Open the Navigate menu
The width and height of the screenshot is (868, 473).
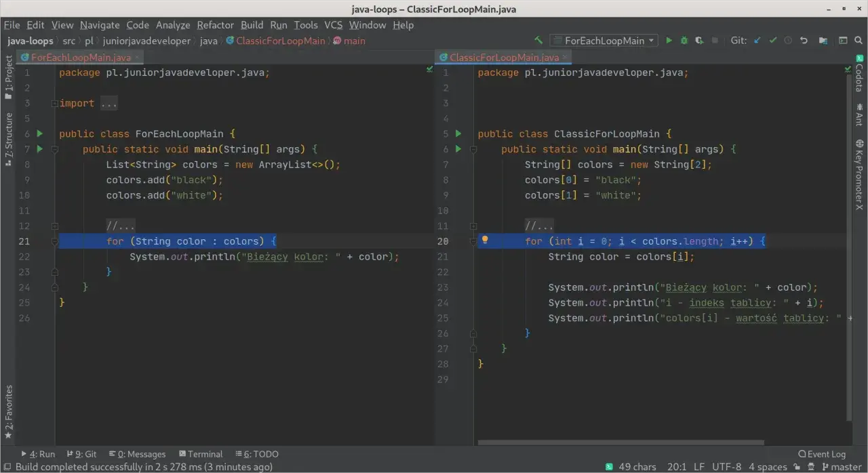[x=100, y=25]
